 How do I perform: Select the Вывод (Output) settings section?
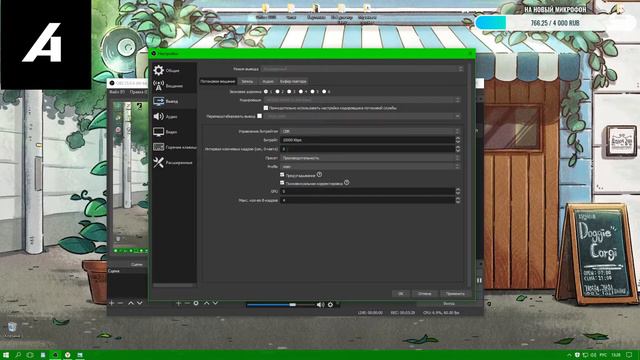click(174, 101)
